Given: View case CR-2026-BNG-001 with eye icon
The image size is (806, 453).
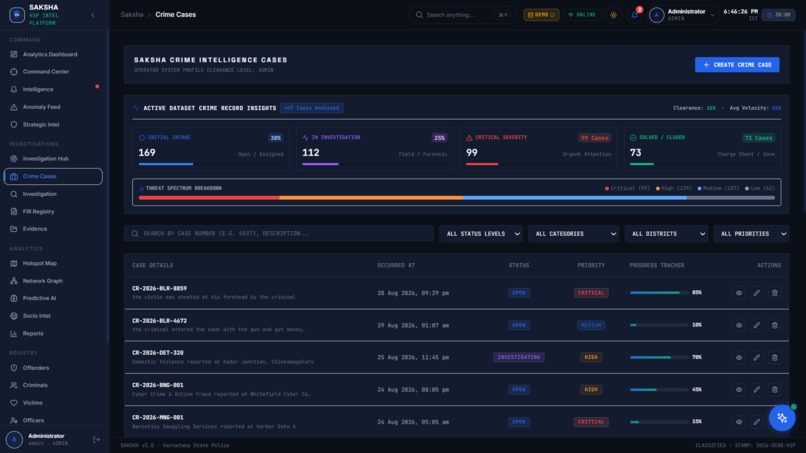Looking at the screenshot, I should pyautogui.click(x=739, y=390).
